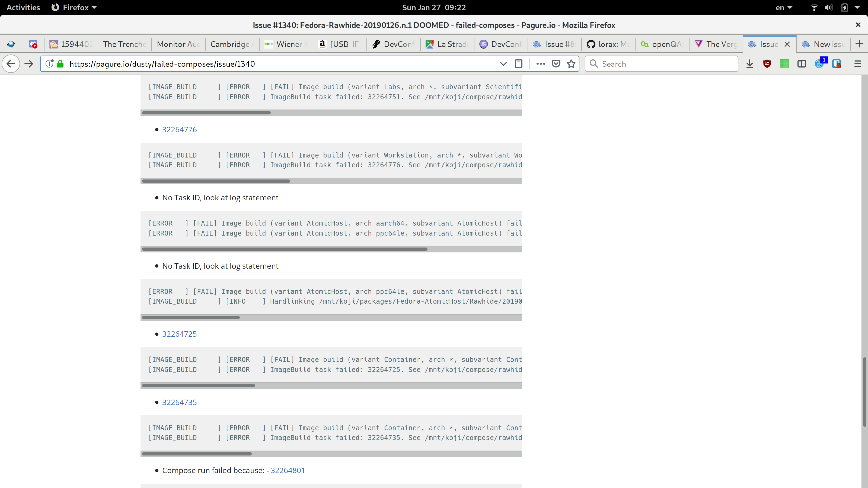The image size is (868, 488).
Task: Switch to openQA tab
Action: [x=662, y=44]
